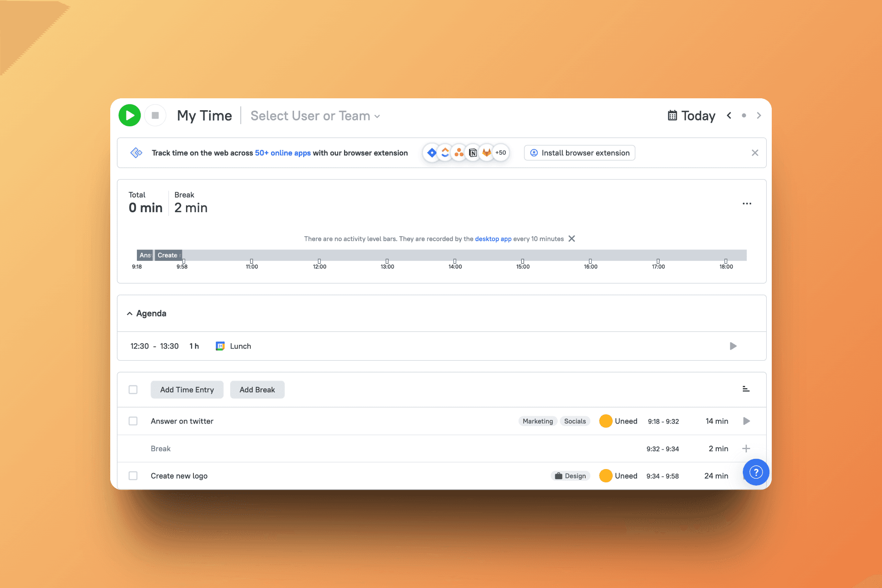Viewport: 882px width, 588px height.
Task: Open the help button in the bottom corner
Action: point(756,472)
